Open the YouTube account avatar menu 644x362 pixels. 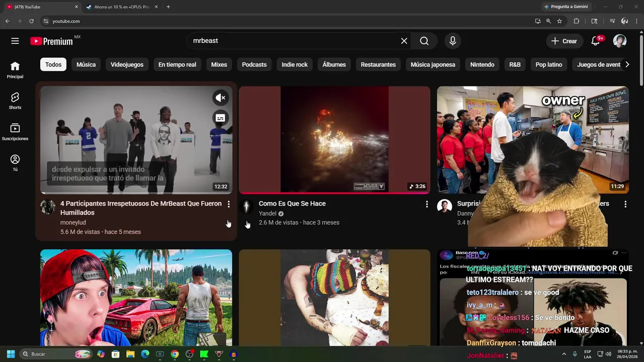tap(620, 41)
